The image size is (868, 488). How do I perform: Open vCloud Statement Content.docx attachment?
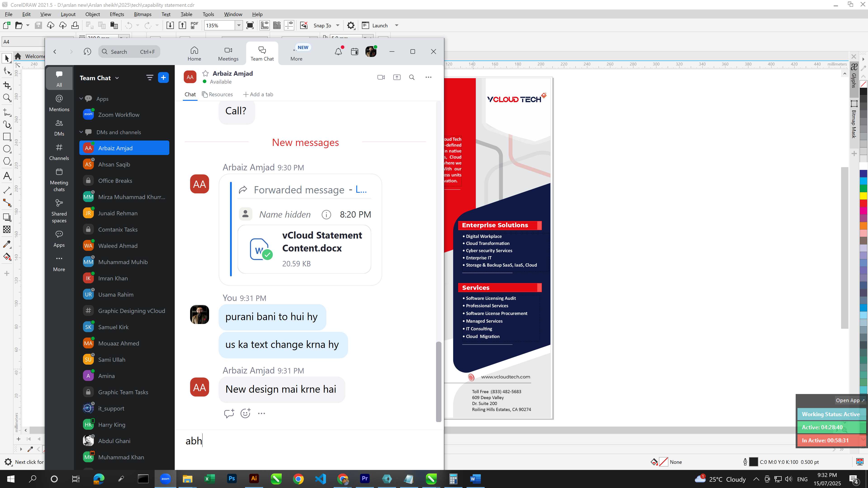[304, 249]
